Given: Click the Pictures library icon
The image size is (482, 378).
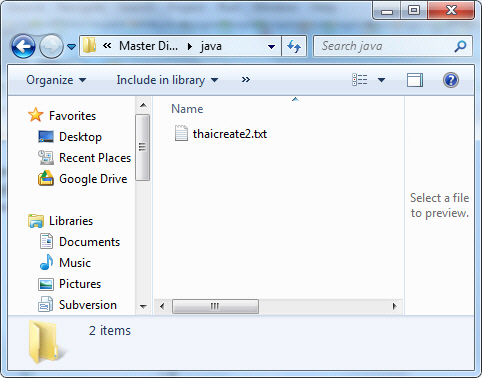Looking at the screenshot, I should coord(46,284).
